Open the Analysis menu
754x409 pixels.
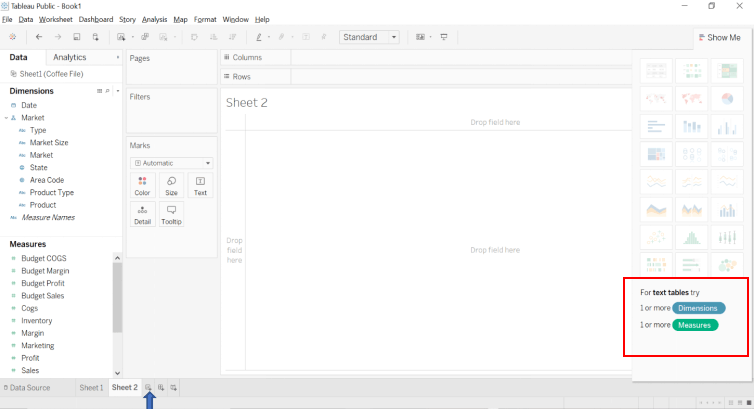point(154,20)
